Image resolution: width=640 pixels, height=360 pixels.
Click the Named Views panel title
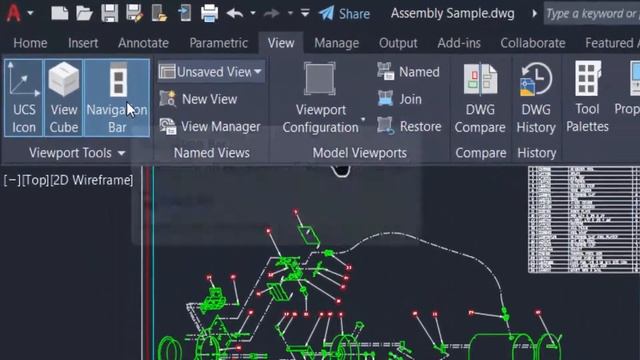[211, 153]
